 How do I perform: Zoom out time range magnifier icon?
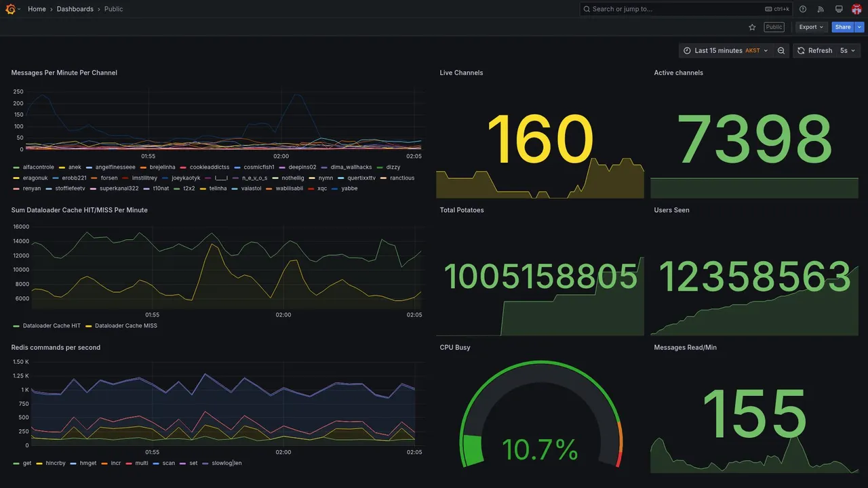pos(781,51)
